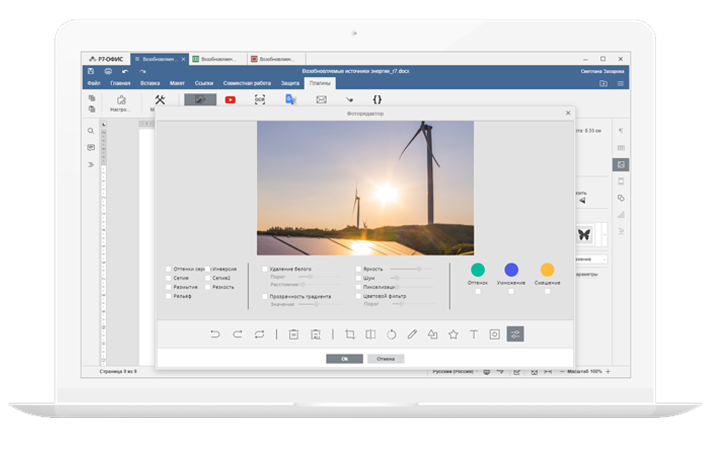Click the Delete trash icon in editor toolbar
Image resolution: width=715 pixels, height=470 pixels.
[294, 334]
